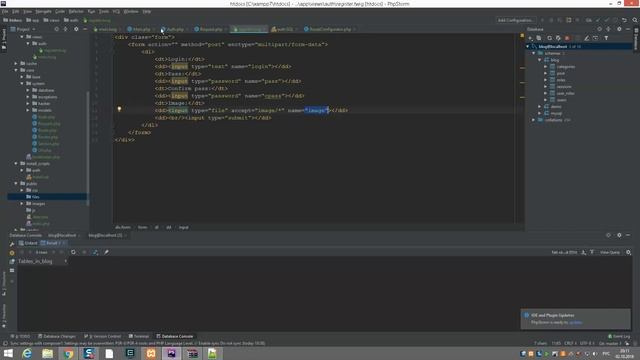This screenshot has height=360, width=640.
Task: Open the Result tab in Database Console
Action: pyautogui.click(x=52, y=243)
